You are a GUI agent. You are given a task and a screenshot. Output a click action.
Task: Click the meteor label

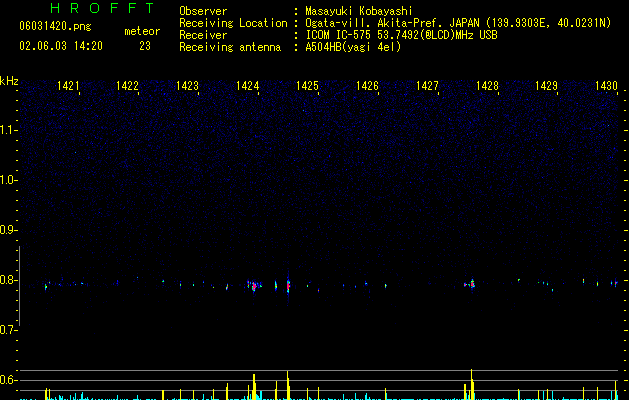click(x=142, y=31)
